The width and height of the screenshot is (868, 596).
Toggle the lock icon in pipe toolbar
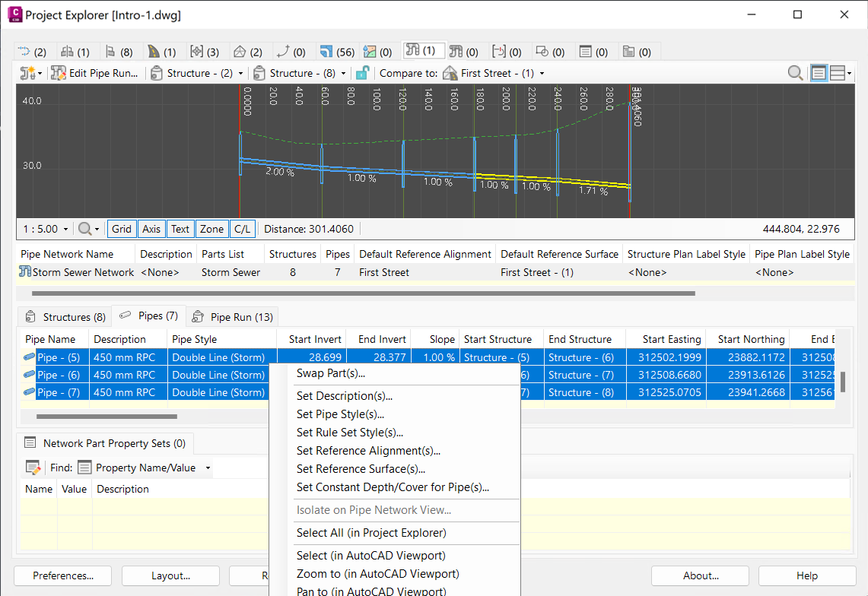[362, 73]
